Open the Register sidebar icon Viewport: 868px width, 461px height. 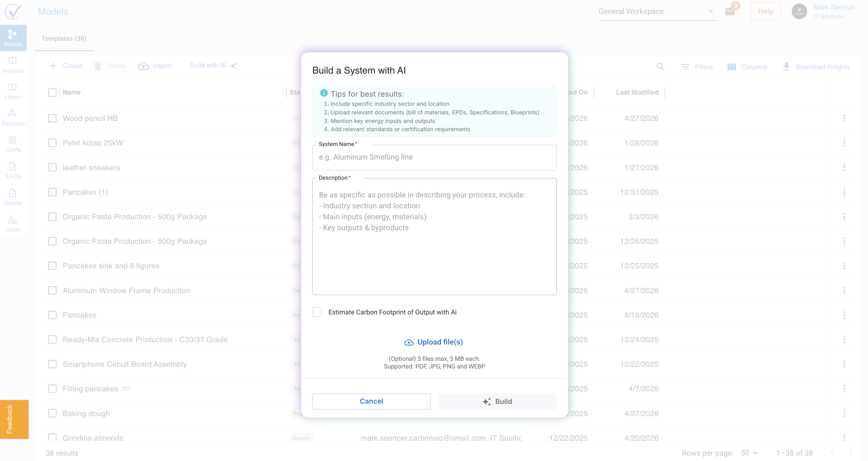coord(13,65)
